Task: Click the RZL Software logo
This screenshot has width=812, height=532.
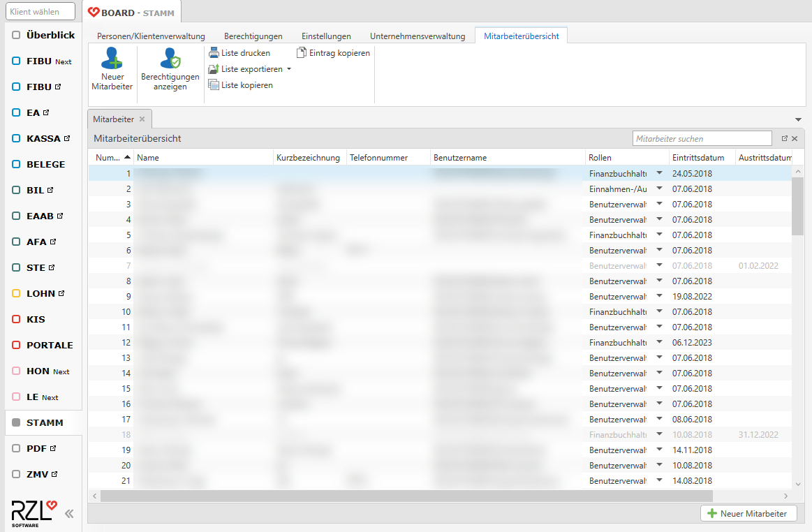Action: click(x=34, y=513)
